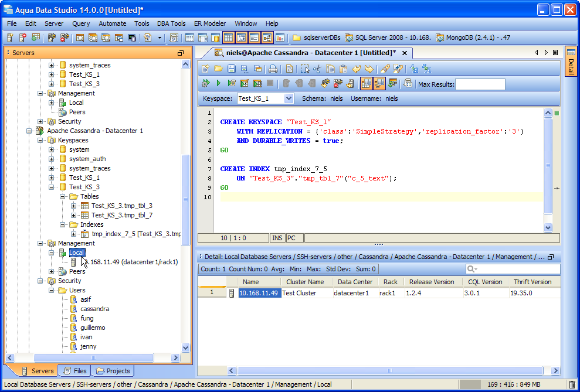Open the DBA Tools menu

pos(171,23)
